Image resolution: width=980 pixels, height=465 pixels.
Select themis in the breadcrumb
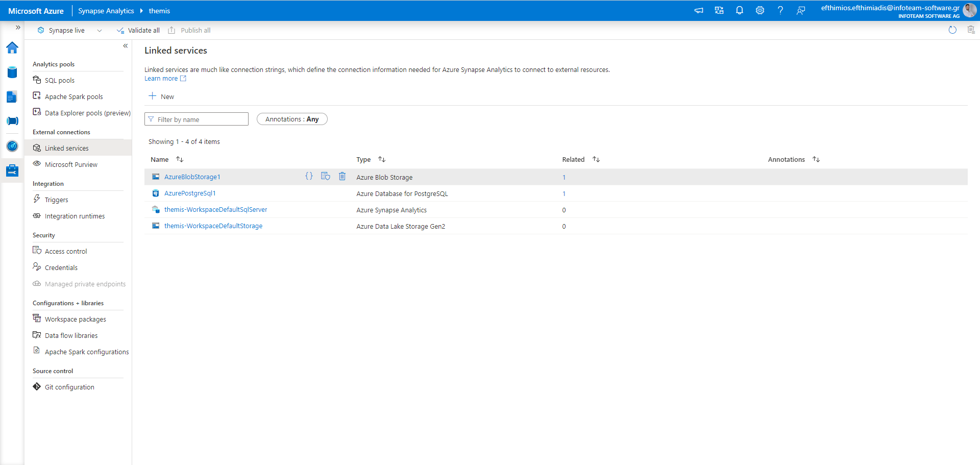[x=159, y=10]
